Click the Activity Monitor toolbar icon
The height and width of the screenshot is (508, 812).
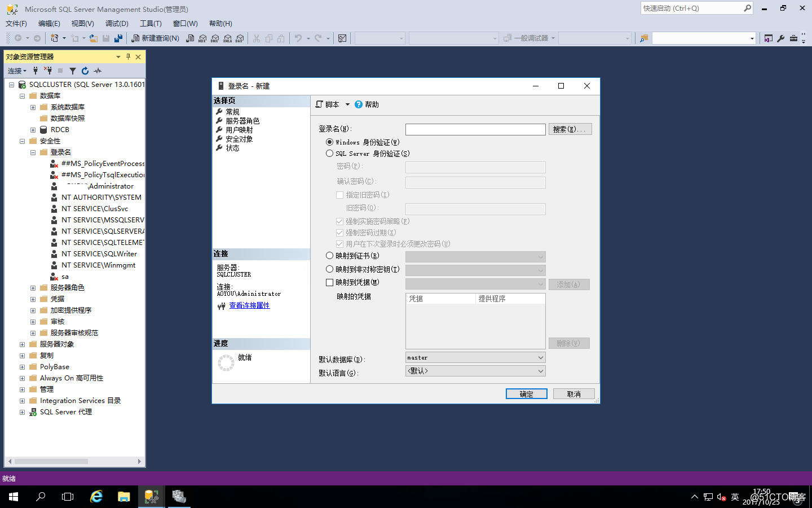pyautogui.click(x=342, y=38)
